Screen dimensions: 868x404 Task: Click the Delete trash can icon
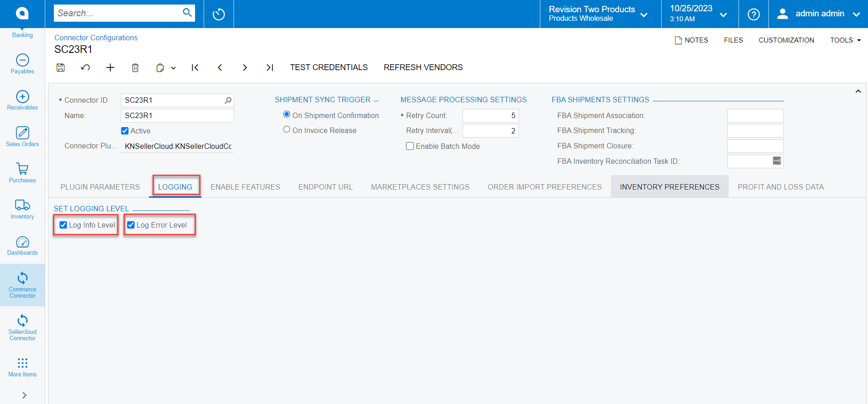[x=135, y=68]
